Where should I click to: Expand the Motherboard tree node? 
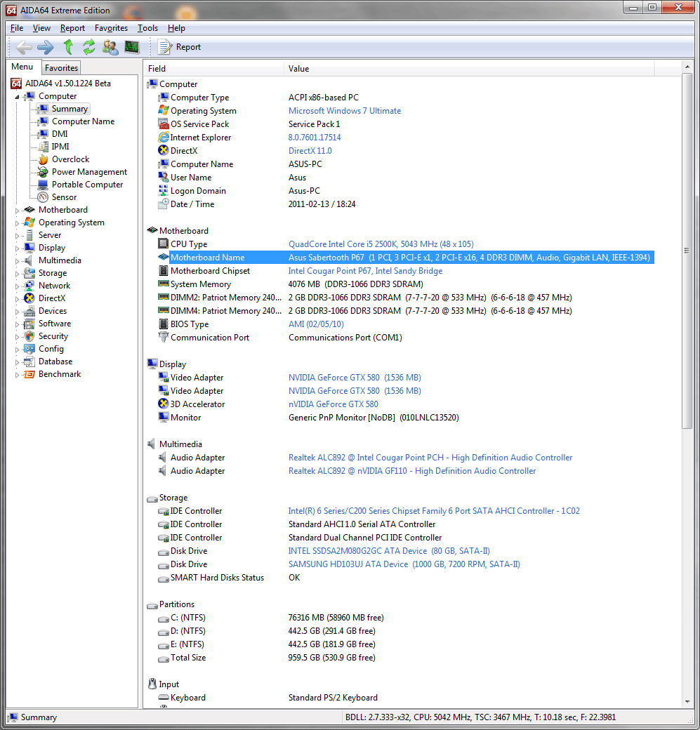pyautogui.click(x=18, y=211)
